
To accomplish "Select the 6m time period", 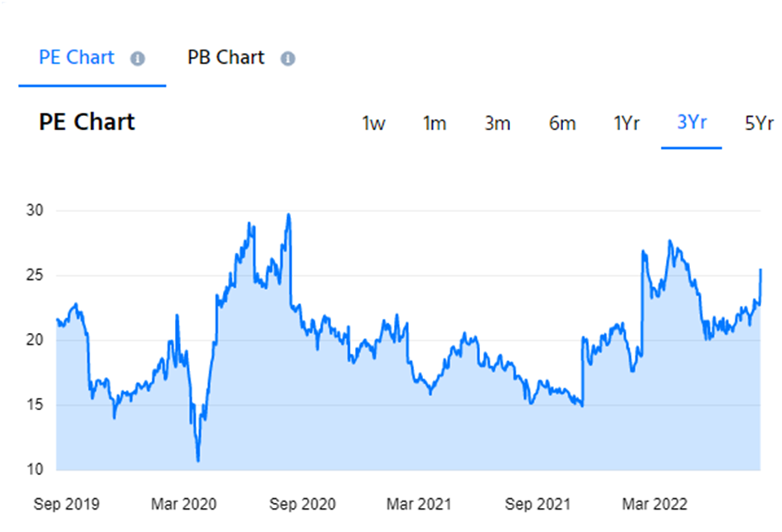I will click(561, 123).
